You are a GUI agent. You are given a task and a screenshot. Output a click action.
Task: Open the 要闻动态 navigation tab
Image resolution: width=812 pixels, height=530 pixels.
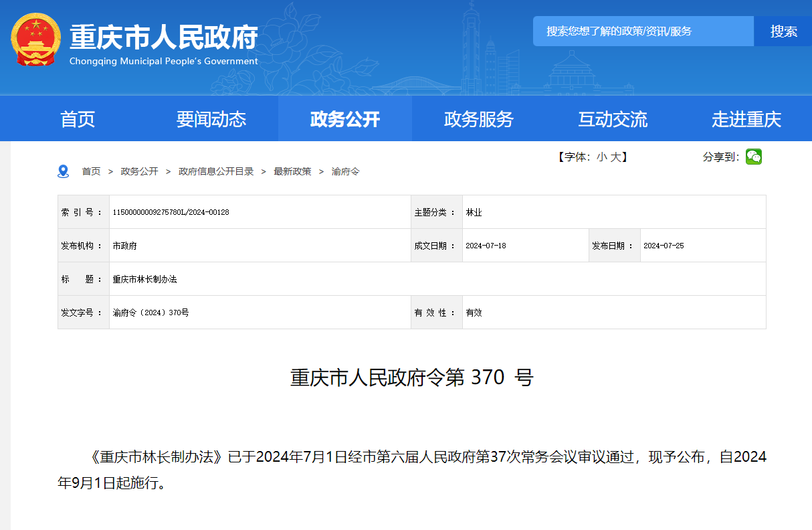coord(211,119)
